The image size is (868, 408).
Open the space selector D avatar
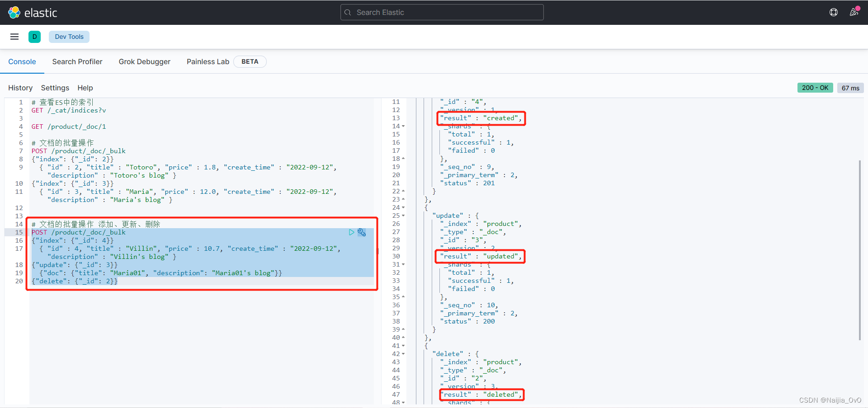coord(34,37)
